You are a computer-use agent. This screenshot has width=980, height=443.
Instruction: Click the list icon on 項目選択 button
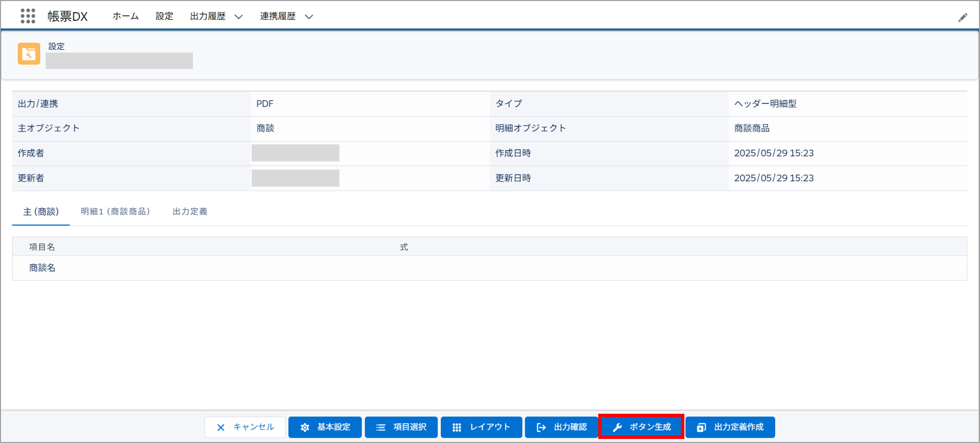(x=380, y=427)
